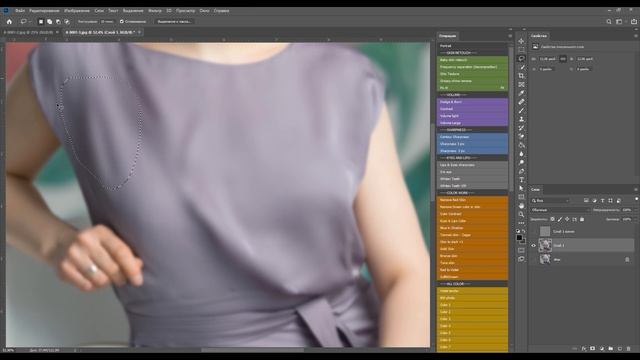Create a new group folder icon
This screenshot has height=360, width=640.
(x=611, y=349)
